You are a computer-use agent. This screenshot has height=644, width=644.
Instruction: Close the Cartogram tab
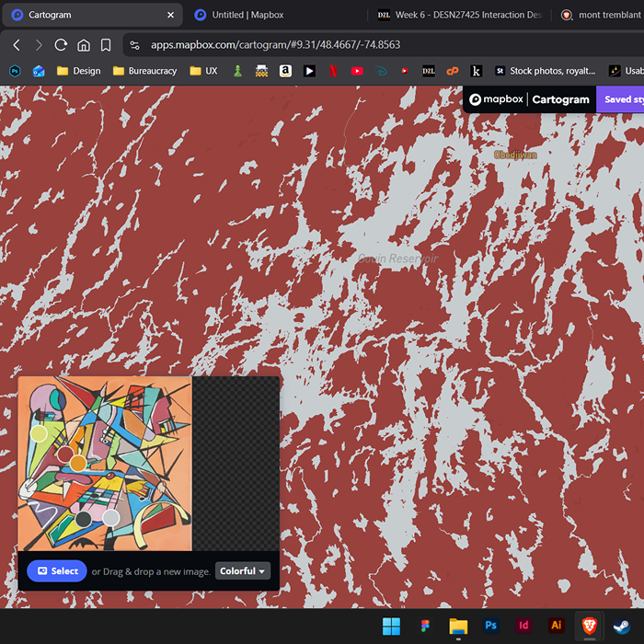coord(170,15)
